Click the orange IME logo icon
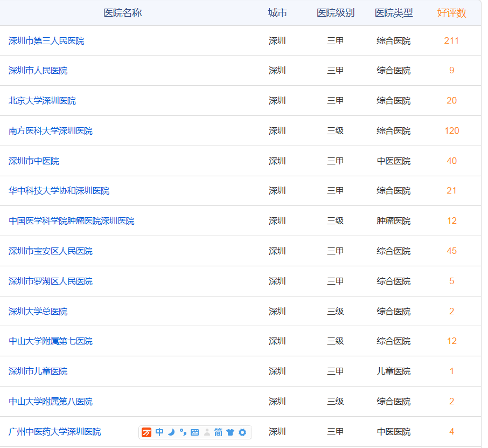488x448 pixels. (x=147, y=432)
